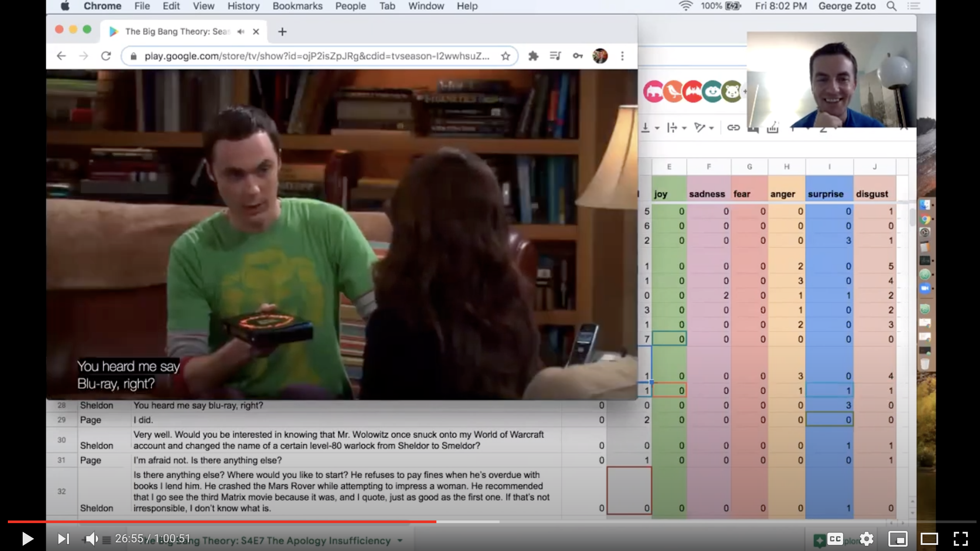Open the History menu
This screenshot has height=551, width=980.
click(243, 6)
